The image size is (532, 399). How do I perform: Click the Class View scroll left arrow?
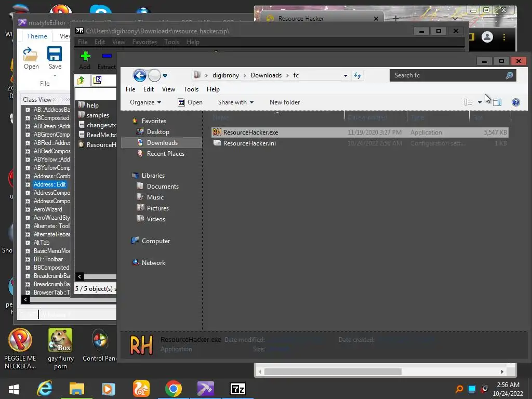pos(25,299)
